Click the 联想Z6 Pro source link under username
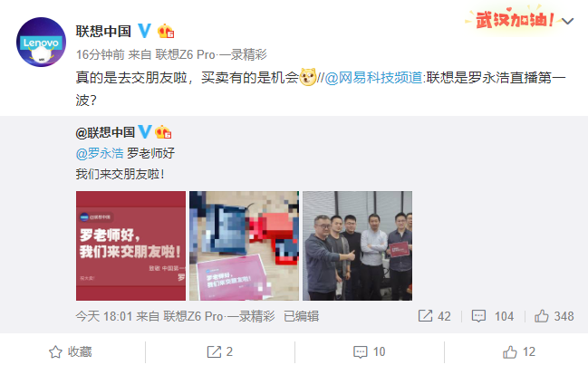This screenshot has height=365, width=588. pyautogui.click(x=211, y=54)
